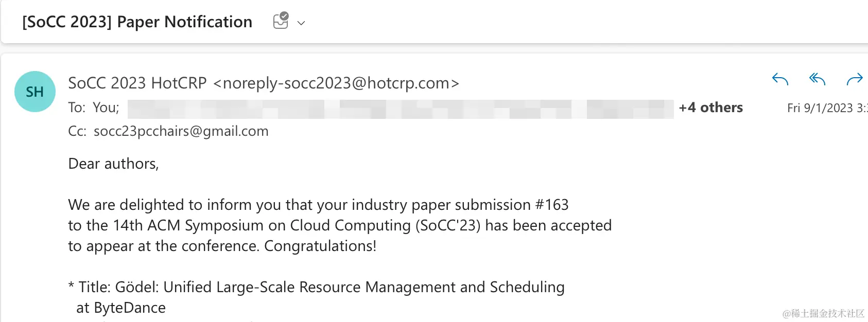Image resolution: width=868 pixels, height=322 pixels.
Task: Open the SH sender avatar
Action: [34, 92]
